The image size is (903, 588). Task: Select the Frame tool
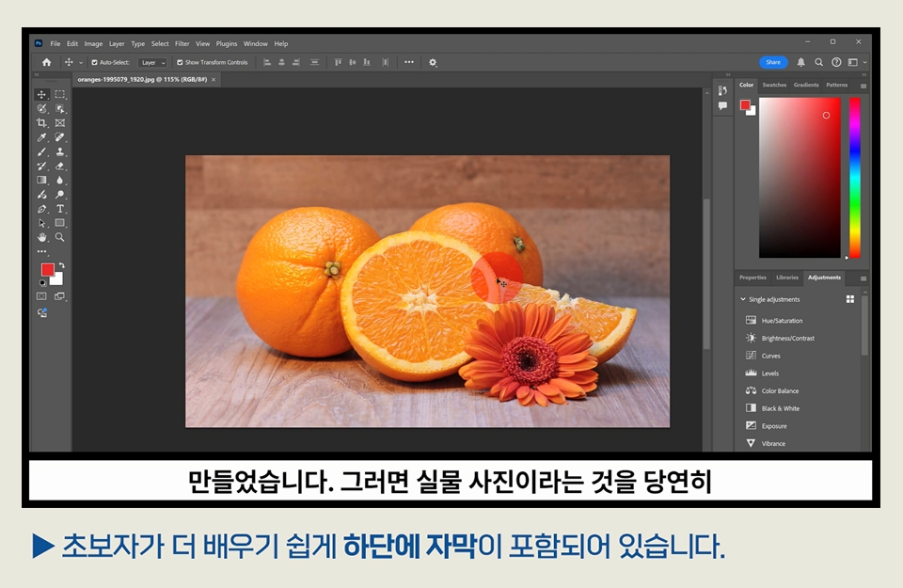[x=60, y=122]
